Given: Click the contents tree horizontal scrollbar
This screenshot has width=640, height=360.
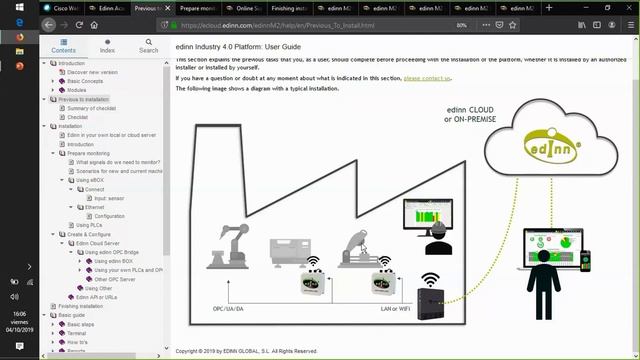Looking at the screenshot, I should pos(91,356).
